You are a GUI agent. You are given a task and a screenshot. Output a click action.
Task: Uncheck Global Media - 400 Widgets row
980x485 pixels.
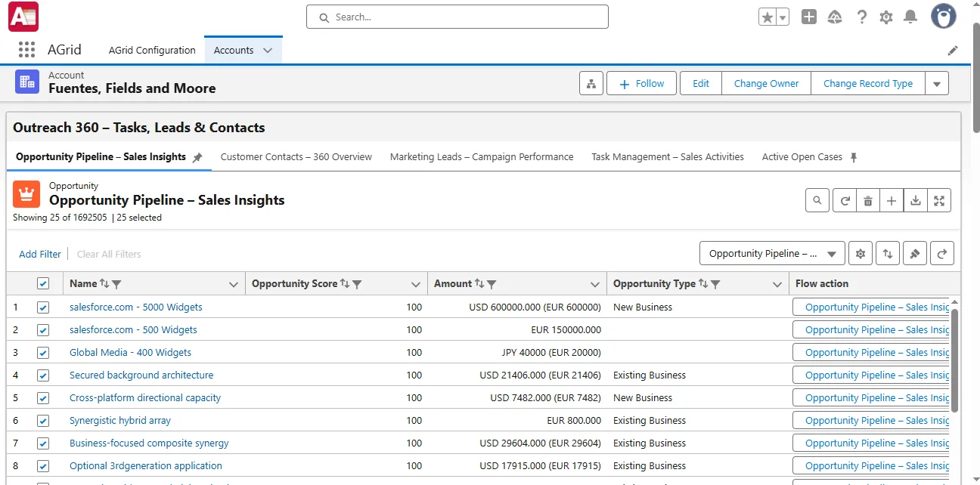click(43, 353)
